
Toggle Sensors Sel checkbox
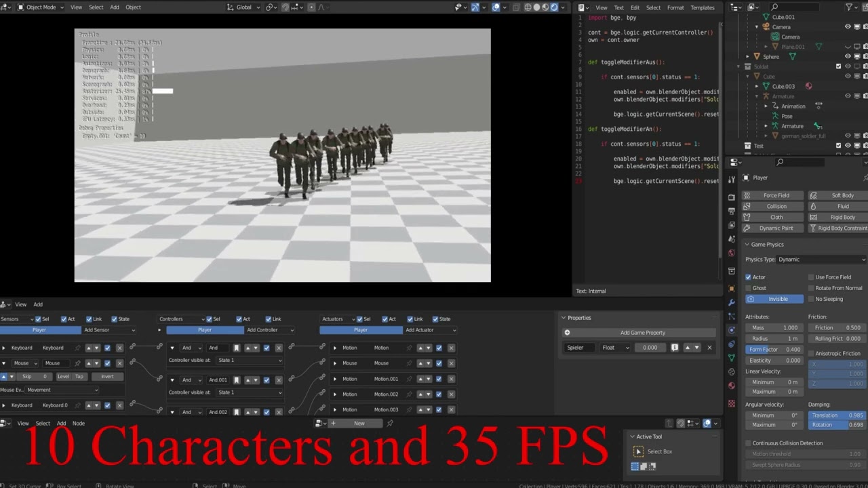38,319
